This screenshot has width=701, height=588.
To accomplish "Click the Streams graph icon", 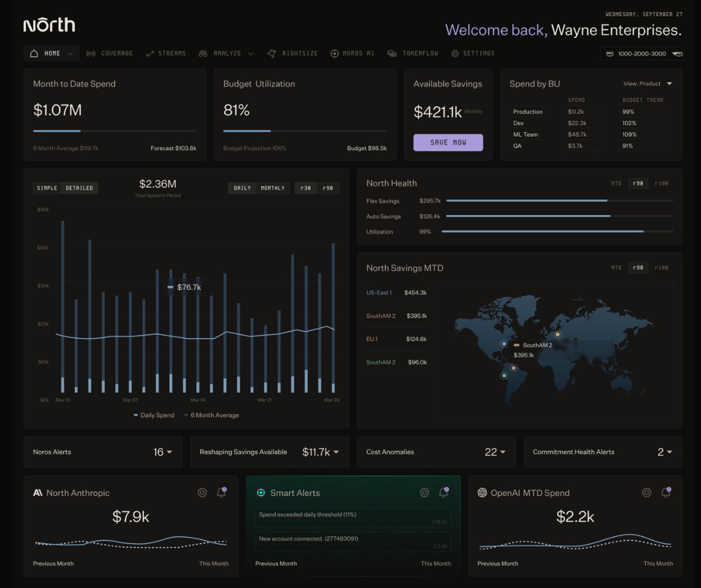I will 150,53.
